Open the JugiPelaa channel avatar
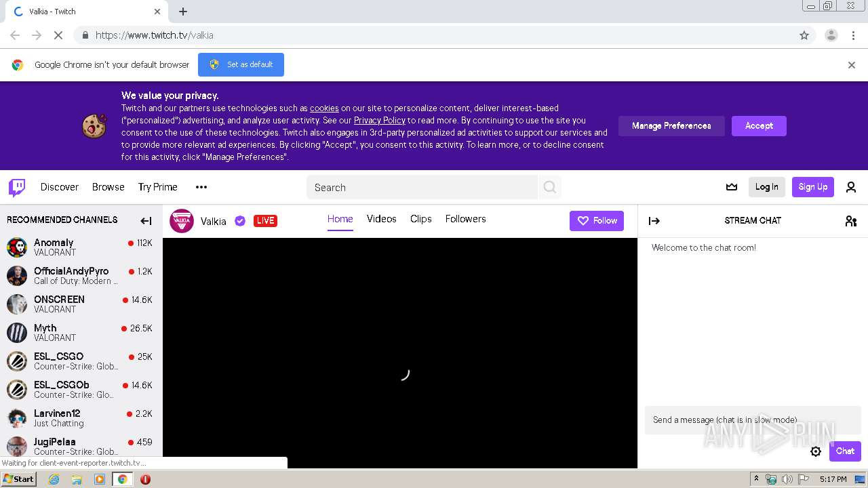Viewport: 868px width, 488px height. [17, 447]
